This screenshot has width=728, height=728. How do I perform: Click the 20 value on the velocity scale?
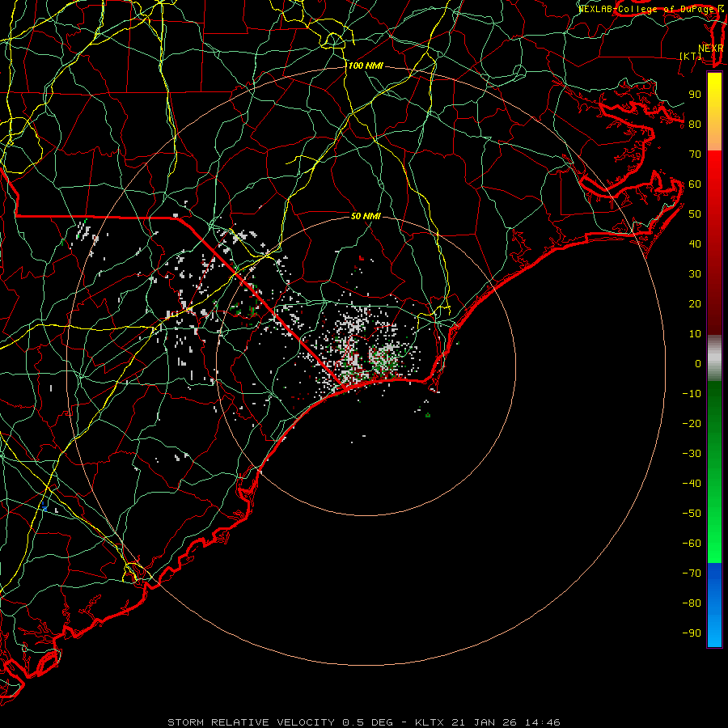pyautogui.click(x=695, y=303)
